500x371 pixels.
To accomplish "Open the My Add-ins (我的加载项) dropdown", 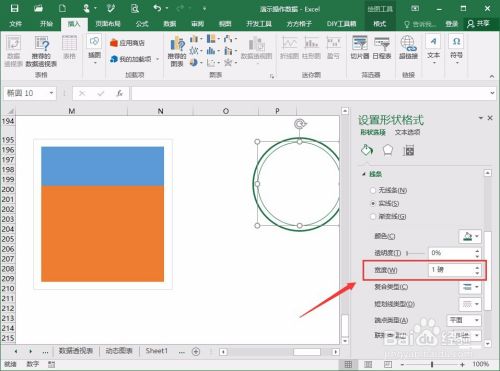I will coord(158,59).
